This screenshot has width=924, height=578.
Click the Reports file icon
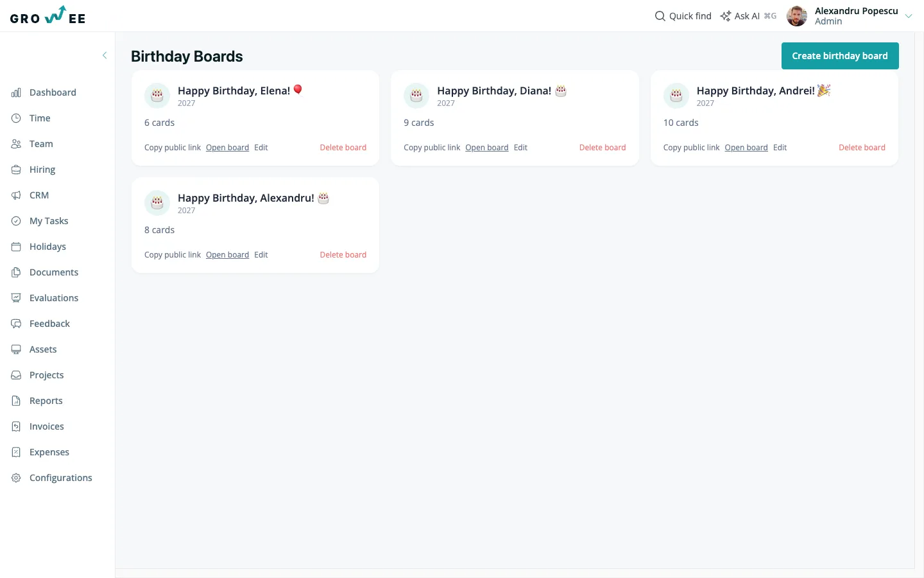[16, 401]
